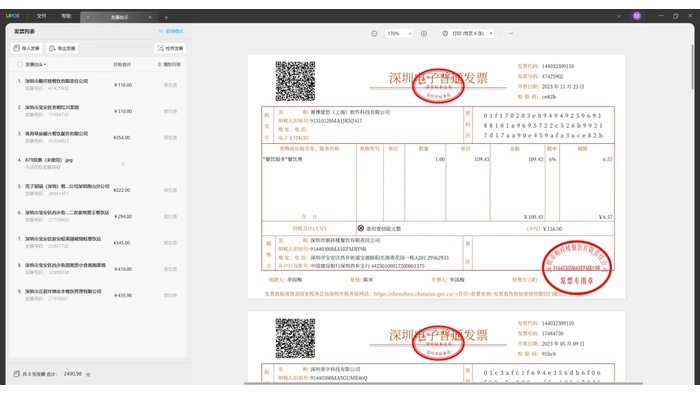Click category tag beside ¥435.98
This screenshot has width=700, height=395.
pyautogui.click(x=170, y=295)
